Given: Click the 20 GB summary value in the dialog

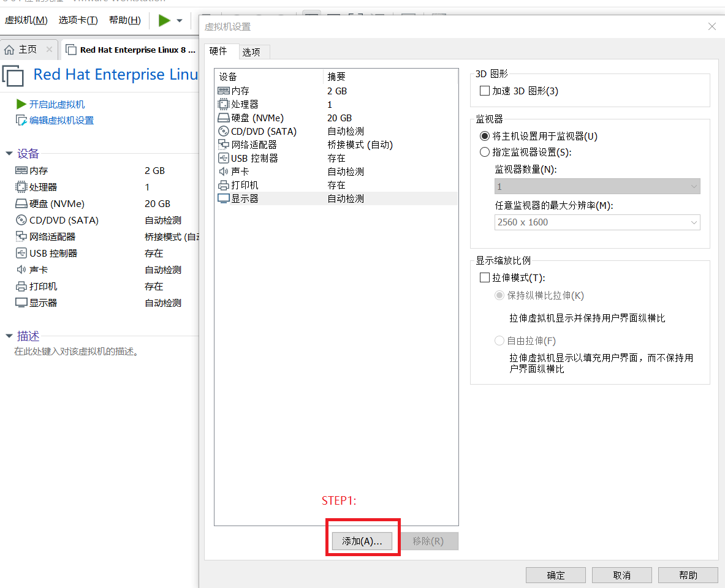Looking at the screenshot, I should click(340, 118).
